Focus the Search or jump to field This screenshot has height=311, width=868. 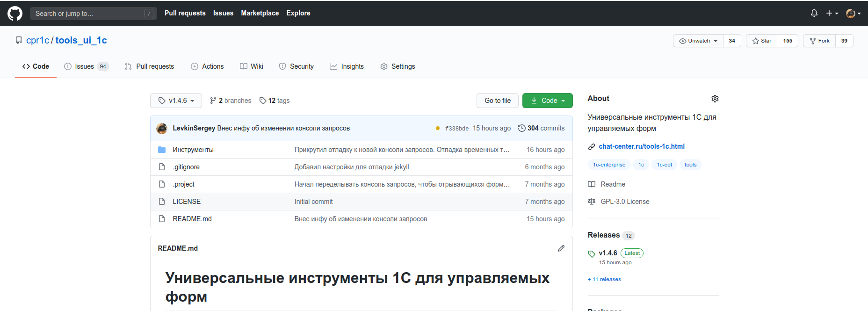94,14
